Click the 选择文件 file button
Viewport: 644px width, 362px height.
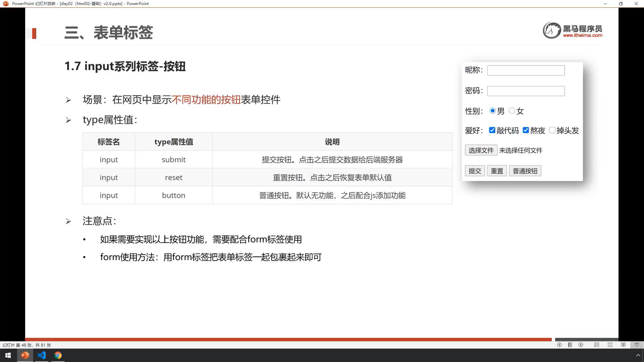coord(481,150)
